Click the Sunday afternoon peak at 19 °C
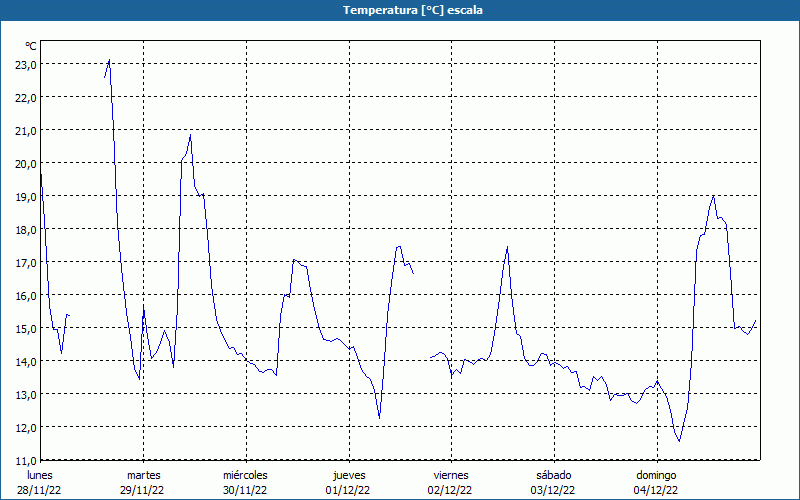 (713, 196)
